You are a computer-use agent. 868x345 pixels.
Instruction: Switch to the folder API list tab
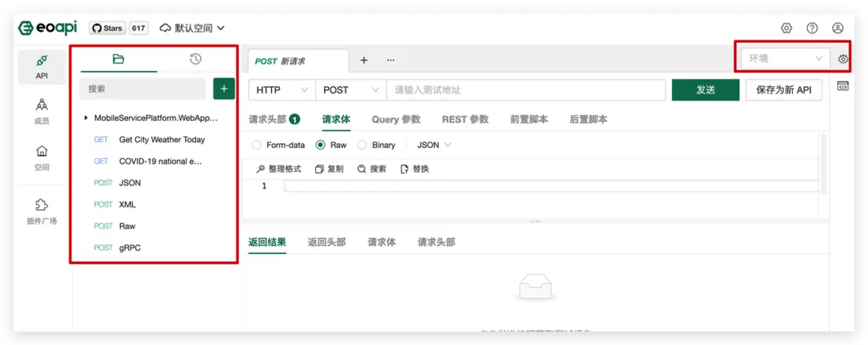pos(118,59)
